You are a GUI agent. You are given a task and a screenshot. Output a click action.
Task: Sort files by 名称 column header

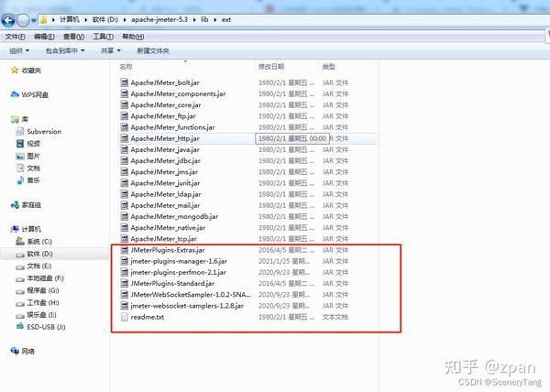coord(126,67)
